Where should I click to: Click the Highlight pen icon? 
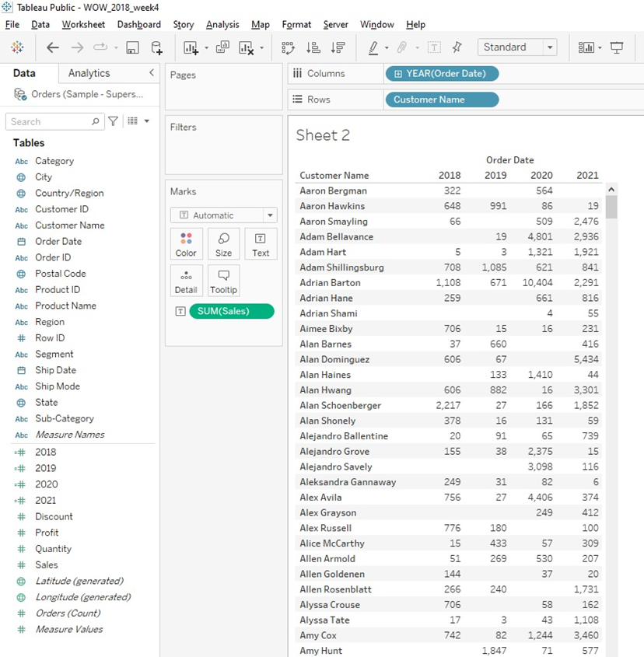tap(373, 47)
